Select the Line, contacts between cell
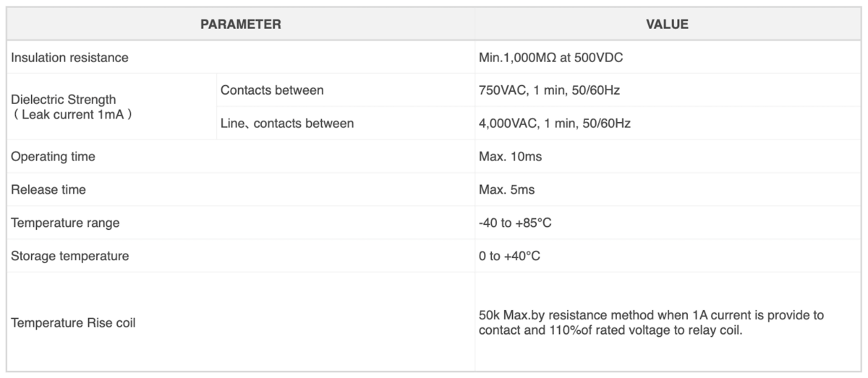868x378 pixels. [345, 124]
